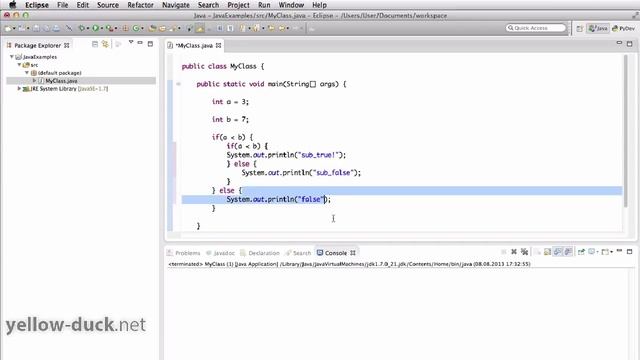Click the Save All toolbar icon
This screenshot has height=360, width=640.
47,28
